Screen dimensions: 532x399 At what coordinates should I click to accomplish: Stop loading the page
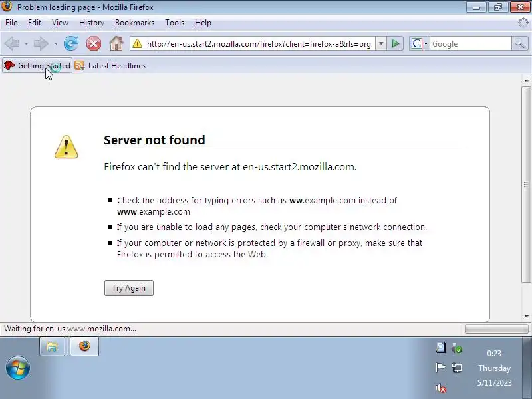click(x=94, y=43)
